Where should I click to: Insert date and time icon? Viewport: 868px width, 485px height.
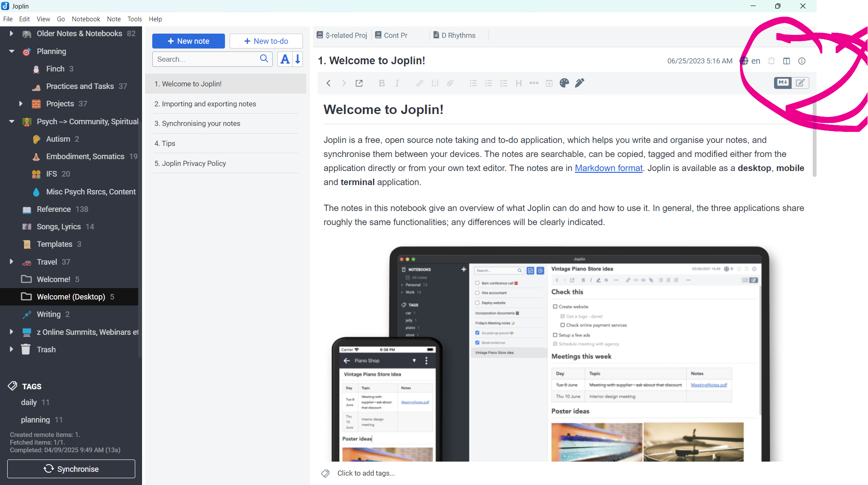click(549, 83)
